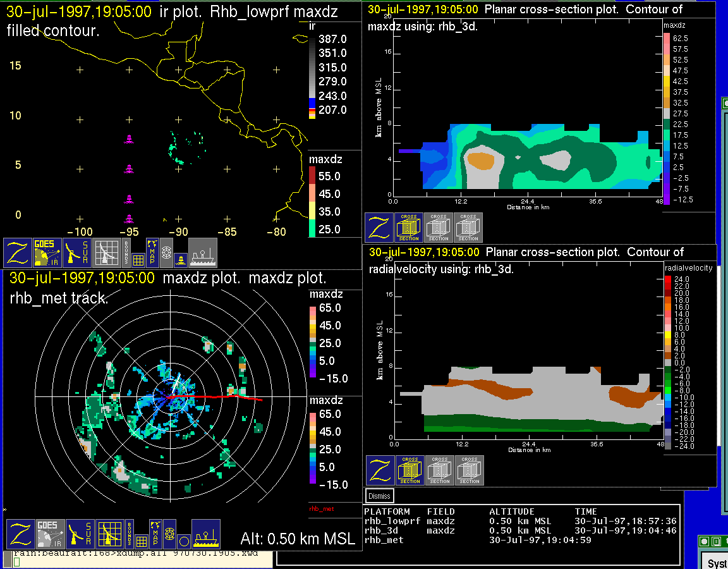This screenshot has height=569, width=728.
Task: Click the active yellow Cross Section icon under the maxdz contour
Action: point(409,228)
